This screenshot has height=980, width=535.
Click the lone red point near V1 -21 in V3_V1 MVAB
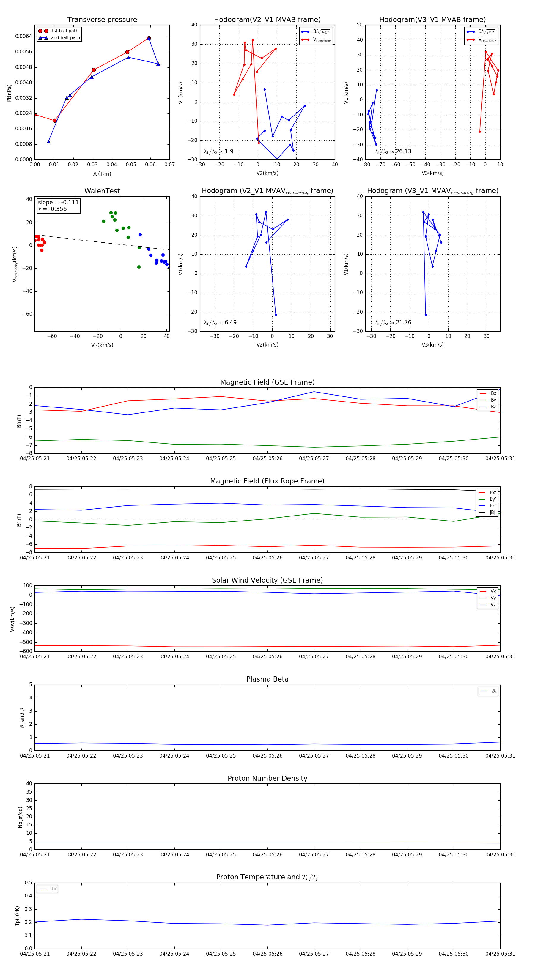click(x=480, y=132)
